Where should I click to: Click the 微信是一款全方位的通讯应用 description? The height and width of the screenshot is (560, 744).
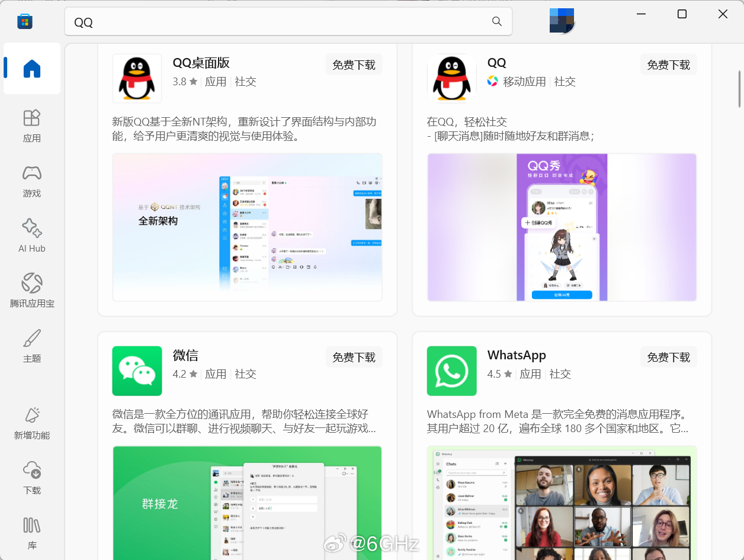(x=244, y=421)
